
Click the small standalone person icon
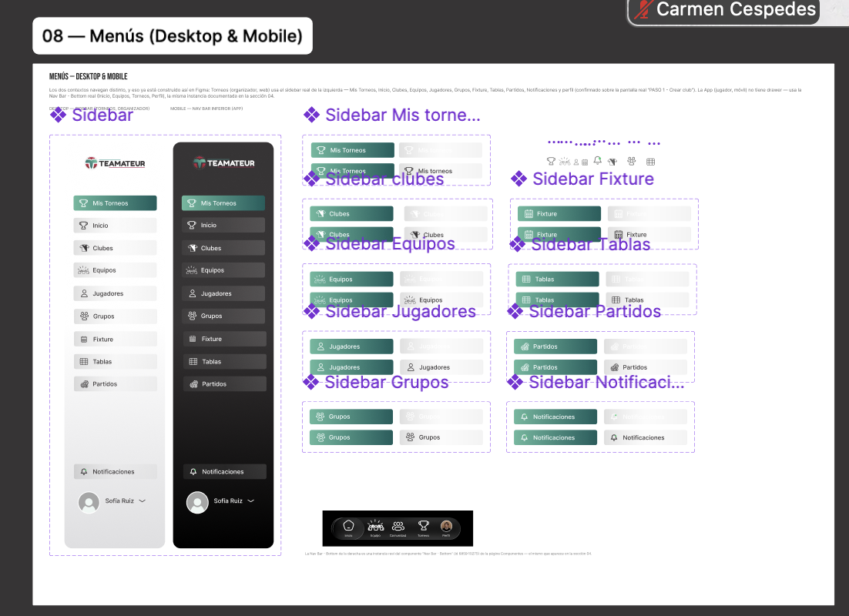(x=576, y=162)
